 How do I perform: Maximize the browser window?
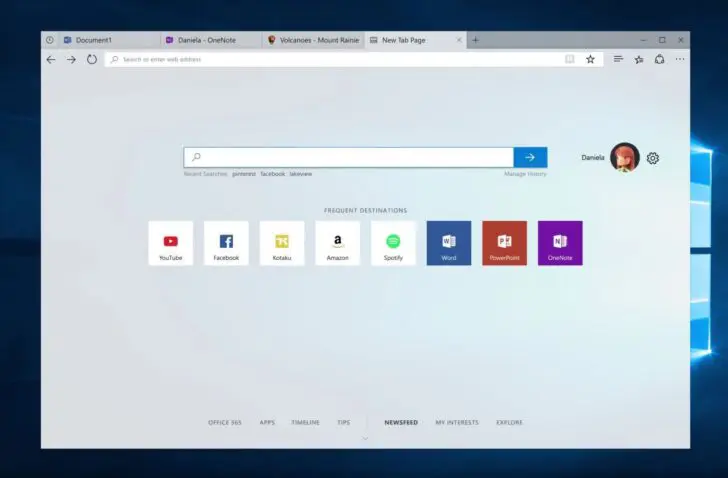coord(662,40)
